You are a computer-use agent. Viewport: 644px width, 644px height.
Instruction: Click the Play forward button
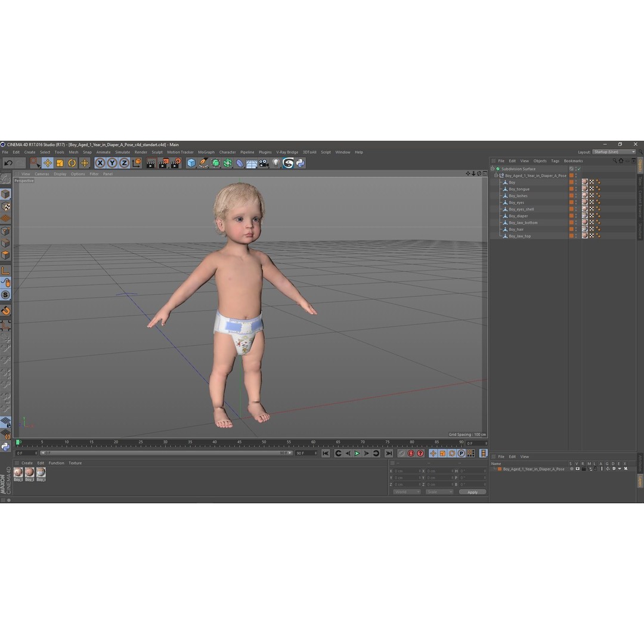[x=357, y=453]
